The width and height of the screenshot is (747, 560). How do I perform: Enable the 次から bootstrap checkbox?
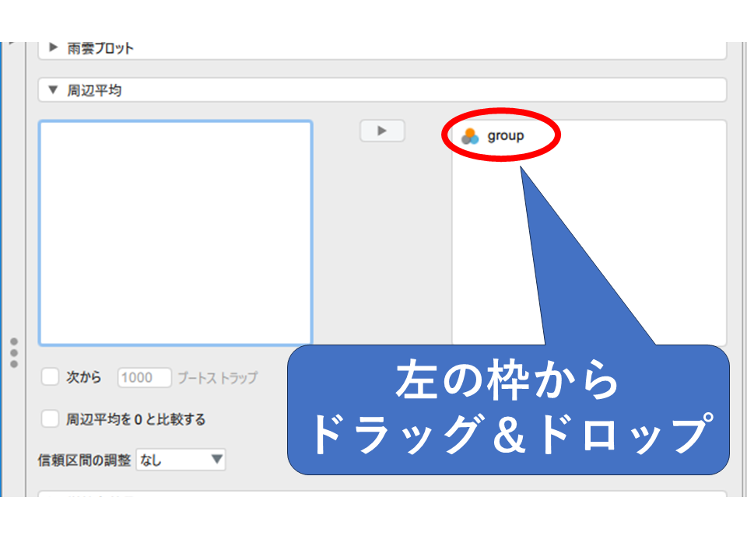[51, 377]
